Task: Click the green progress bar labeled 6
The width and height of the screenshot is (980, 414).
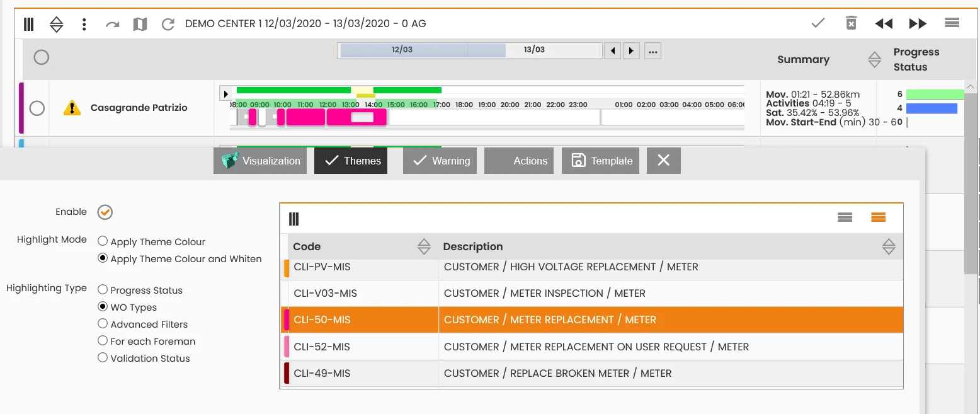Action: coord(935,95)
